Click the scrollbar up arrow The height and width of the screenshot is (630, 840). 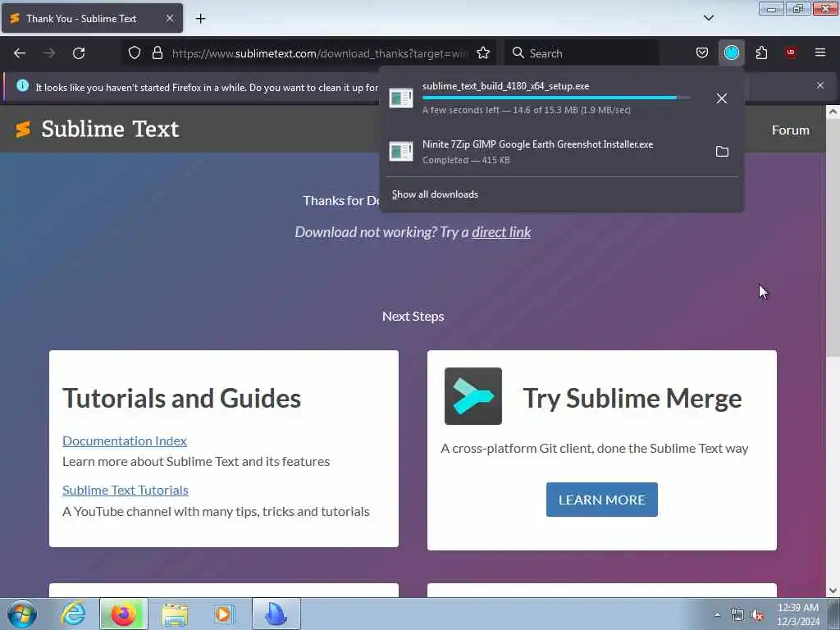tap(833, 112)
